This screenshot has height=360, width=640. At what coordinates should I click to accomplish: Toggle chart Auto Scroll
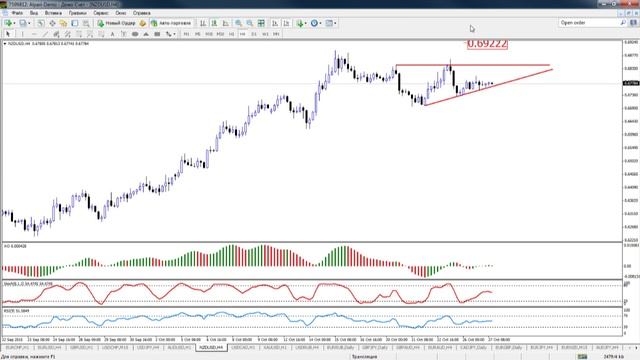[275, 23]
